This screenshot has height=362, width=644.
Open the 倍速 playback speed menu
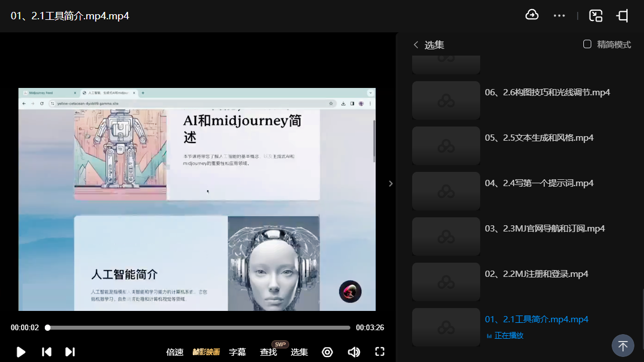click(x=175, y=352)
